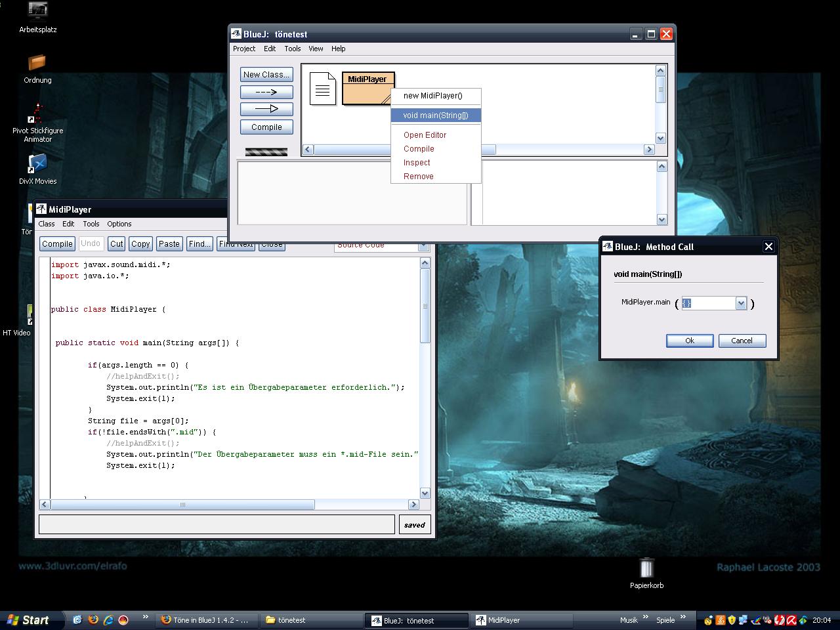The height and width of the screenshot is (630, 840).
Task: Open the Tools menu in BlueJ
Action: coord(292,49)
